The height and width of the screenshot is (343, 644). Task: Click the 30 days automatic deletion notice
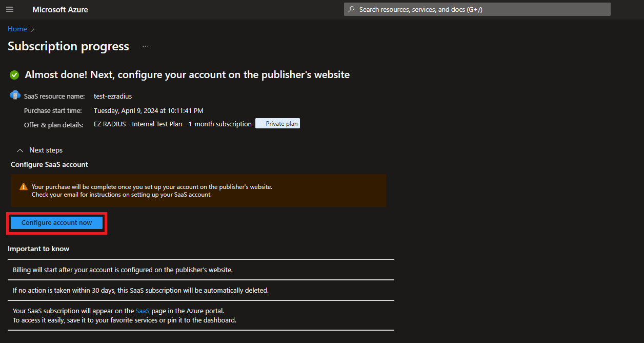(140, 290)
